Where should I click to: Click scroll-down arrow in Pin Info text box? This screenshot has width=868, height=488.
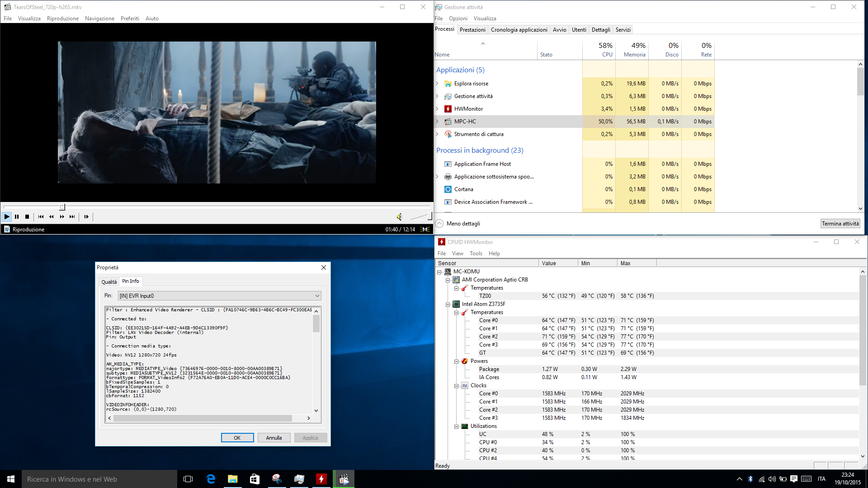coord(316,411)
